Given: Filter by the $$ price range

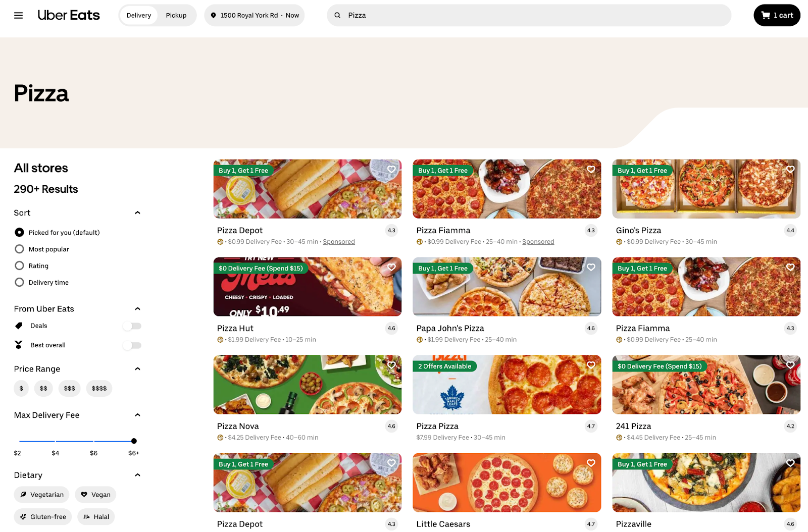Looking at the screenshot, I should [43, 389].
